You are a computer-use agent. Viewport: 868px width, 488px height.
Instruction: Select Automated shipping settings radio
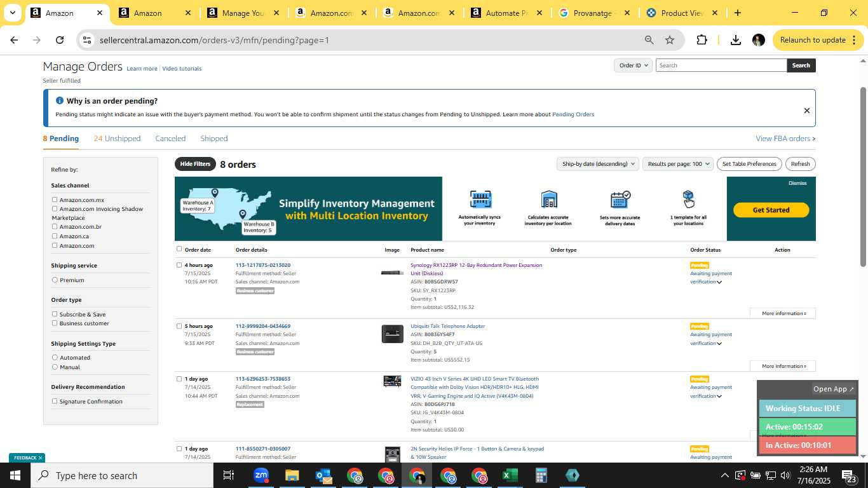pos(55,357)
